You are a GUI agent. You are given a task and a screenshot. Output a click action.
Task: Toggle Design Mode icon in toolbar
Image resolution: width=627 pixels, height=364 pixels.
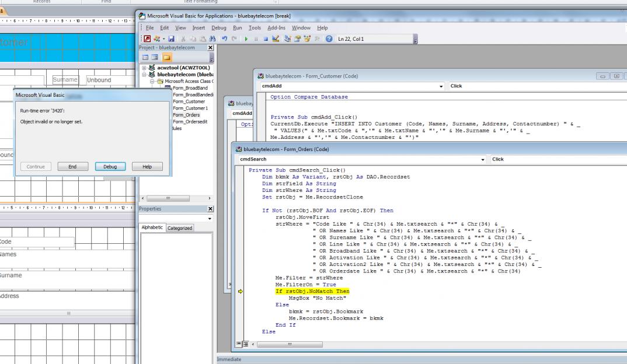276,38
